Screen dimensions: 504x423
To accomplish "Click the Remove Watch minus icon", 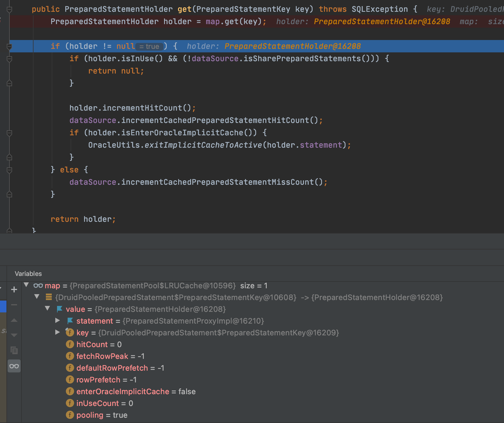I will tap(14, 305).
